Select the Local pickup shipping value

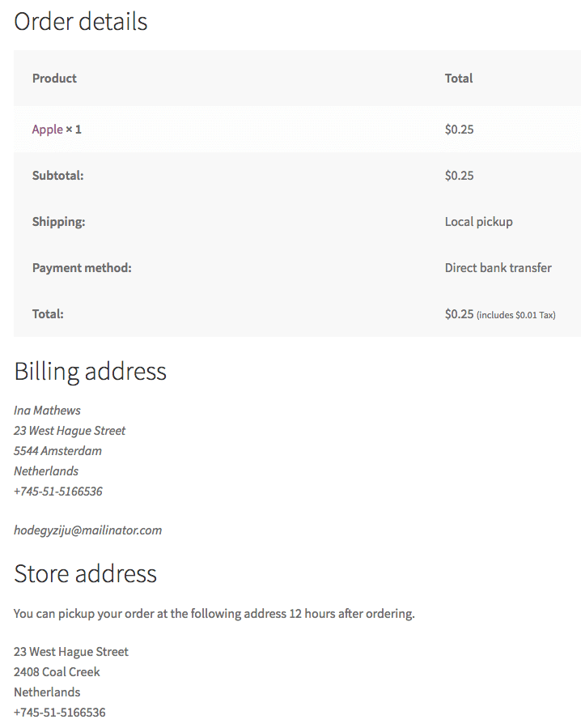point(478,222)
